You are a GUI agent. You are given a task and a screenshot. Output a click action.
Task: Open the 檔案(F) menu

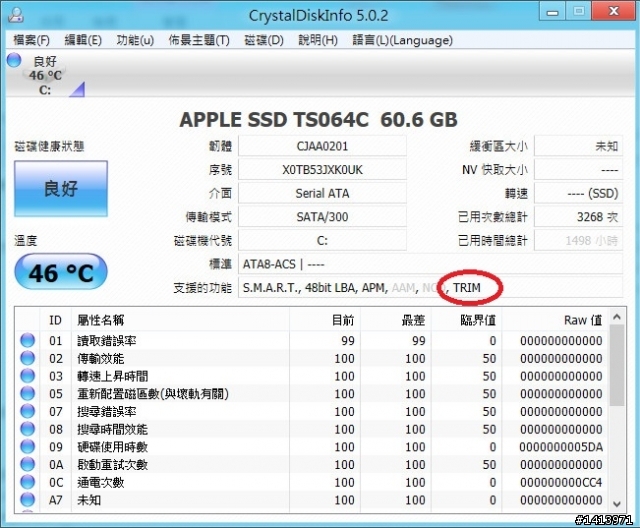[x=31, y=40]
